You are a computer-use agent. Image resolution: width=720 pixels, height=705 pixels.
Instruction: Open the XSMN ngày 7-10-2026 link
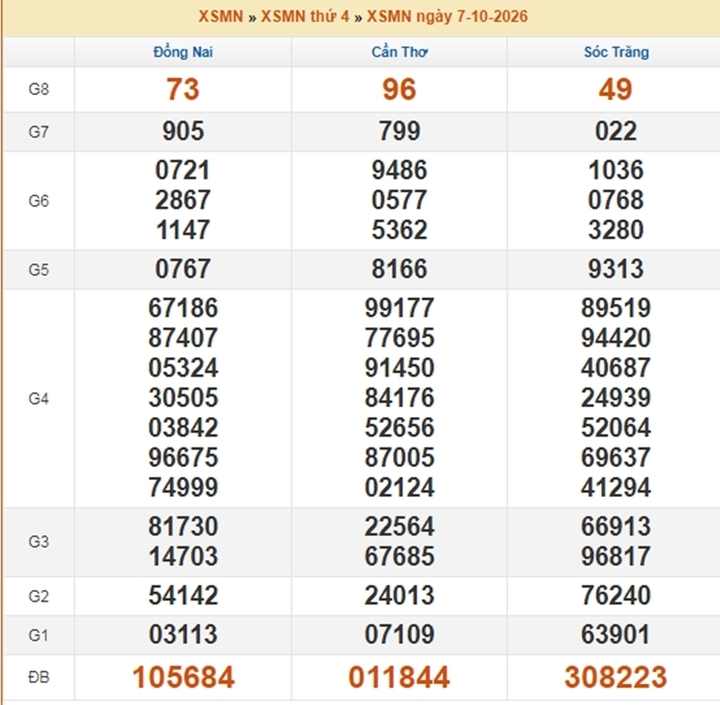[447, 17]
